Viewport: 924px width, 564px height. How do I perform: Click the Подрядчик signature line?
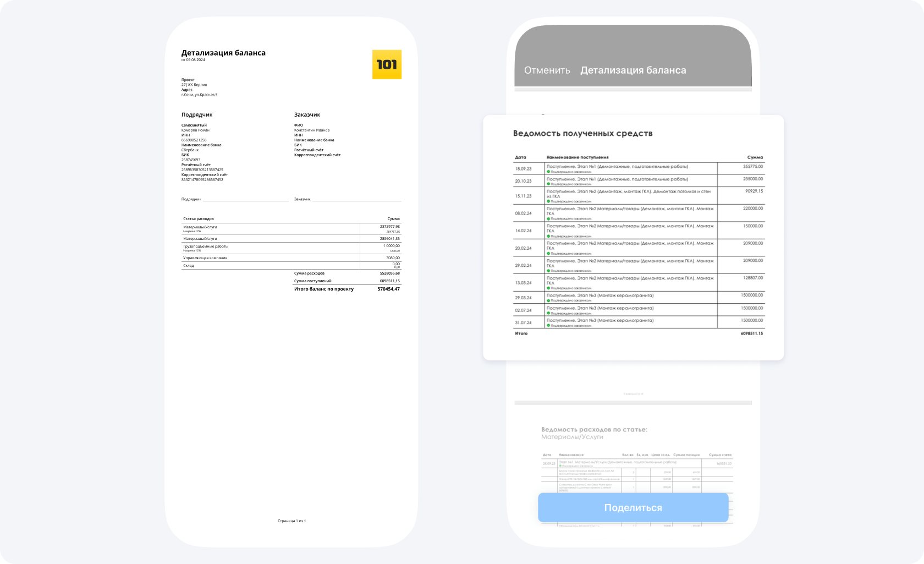coord(245,199)
